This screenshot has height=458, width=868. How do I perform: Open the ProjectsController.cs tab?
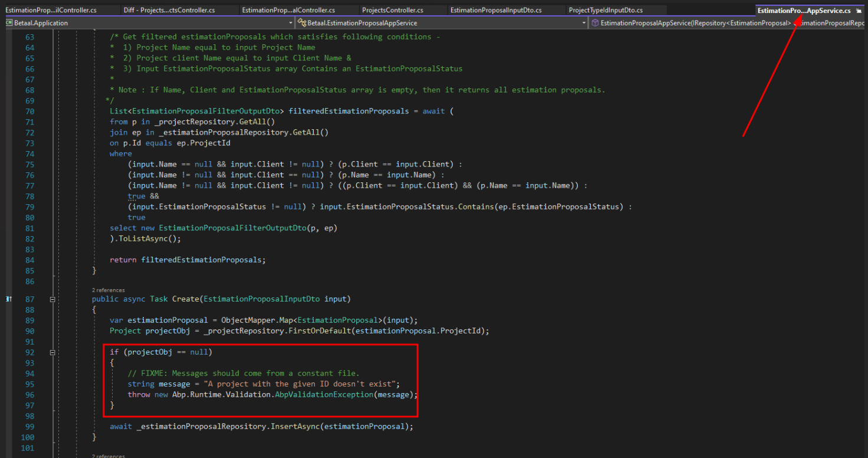tap(392, 11)
